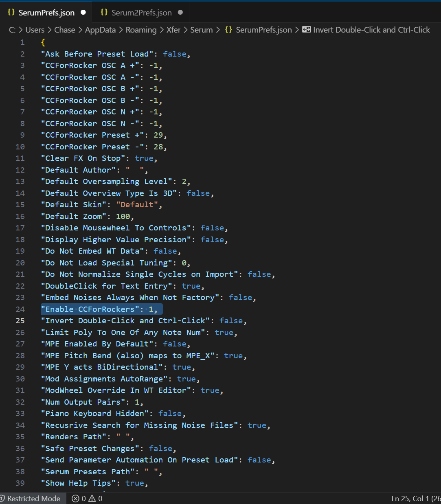Click the breadcrumb JSON icon before SerumPrefs.json
Image resolution: width=441 pixels, height=504 pixels.
pos(228,30)
